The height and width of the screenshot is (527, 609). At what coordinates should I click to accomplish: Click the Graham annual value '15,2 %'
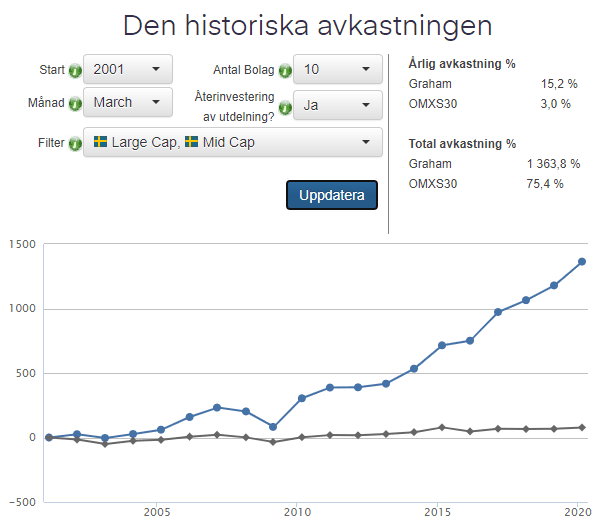click(559, 84)
